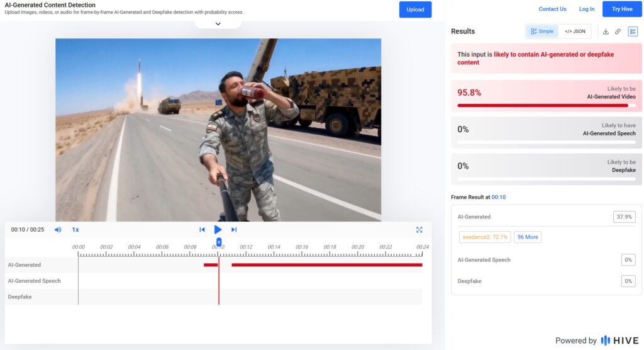Copy the results share link

pos(618,31)
